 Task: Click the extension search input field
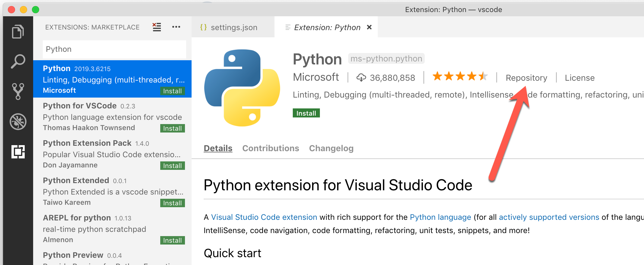point(114,49)
